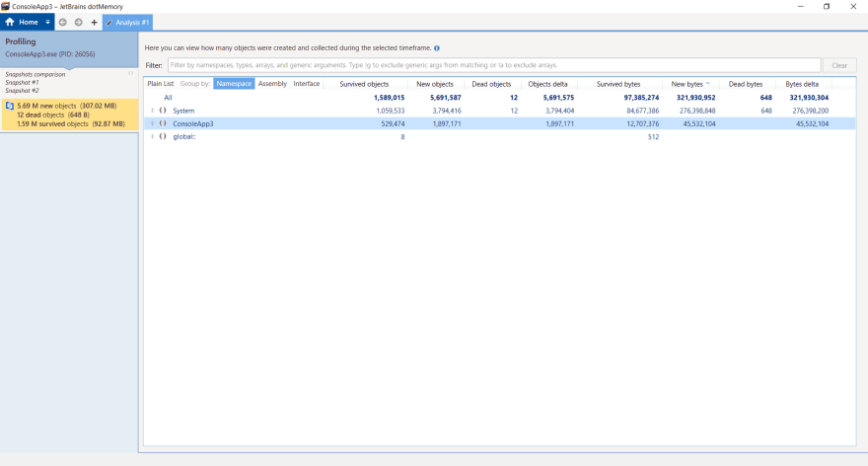Close the dotMemory window
Viewport: 868px width, 466px height.
[853, 6]
